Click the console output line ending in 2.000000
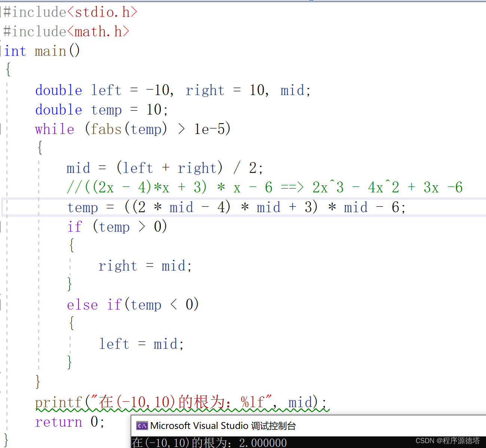Image resolution: width=486 pixels, height=448 pixels. 209,443
